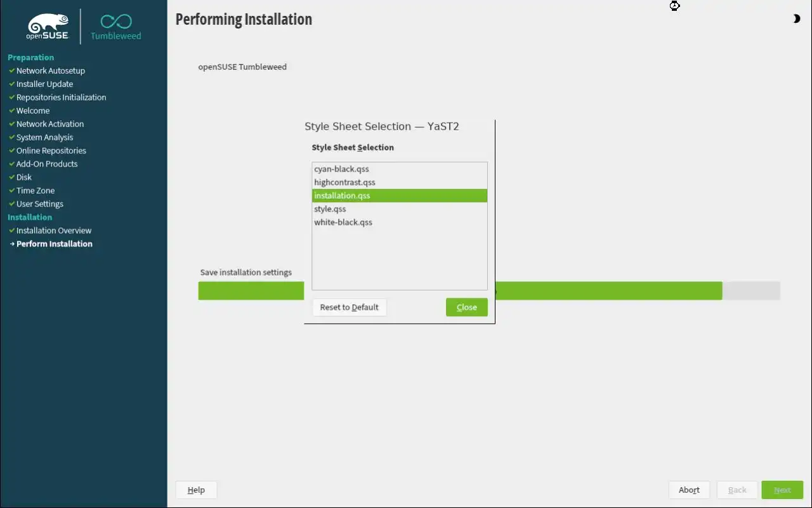Click Save installation settings label

click(x=246, y=272)
